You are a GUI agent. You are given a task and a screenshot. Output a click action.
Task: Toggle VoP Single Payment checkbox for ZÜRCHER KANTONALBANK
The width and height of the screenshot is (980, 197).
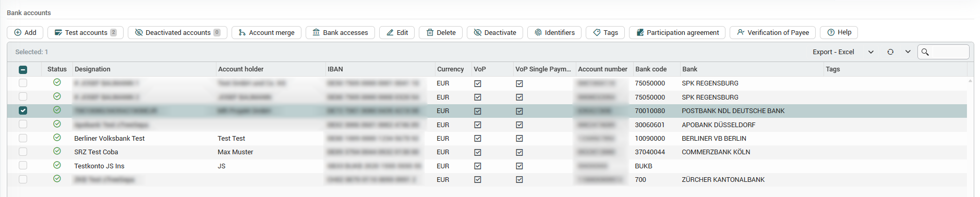click(x=519, y=180)
